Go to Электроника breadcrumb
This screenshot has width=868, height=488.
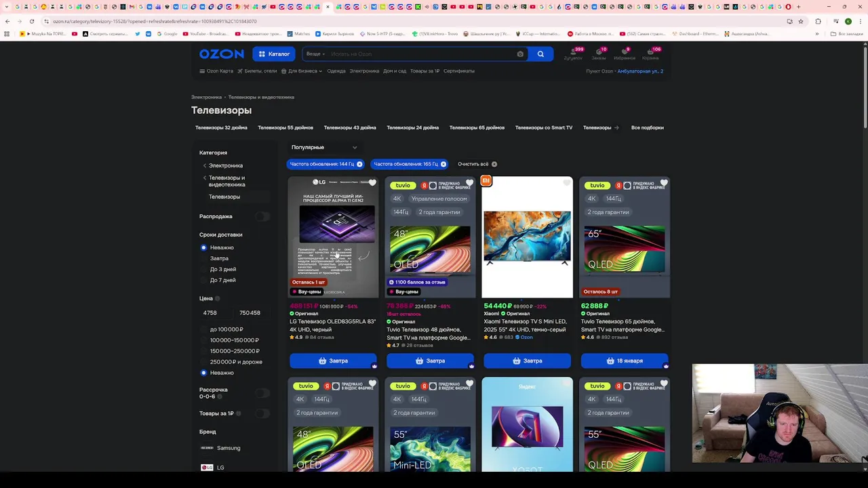[x=206, y=98]
